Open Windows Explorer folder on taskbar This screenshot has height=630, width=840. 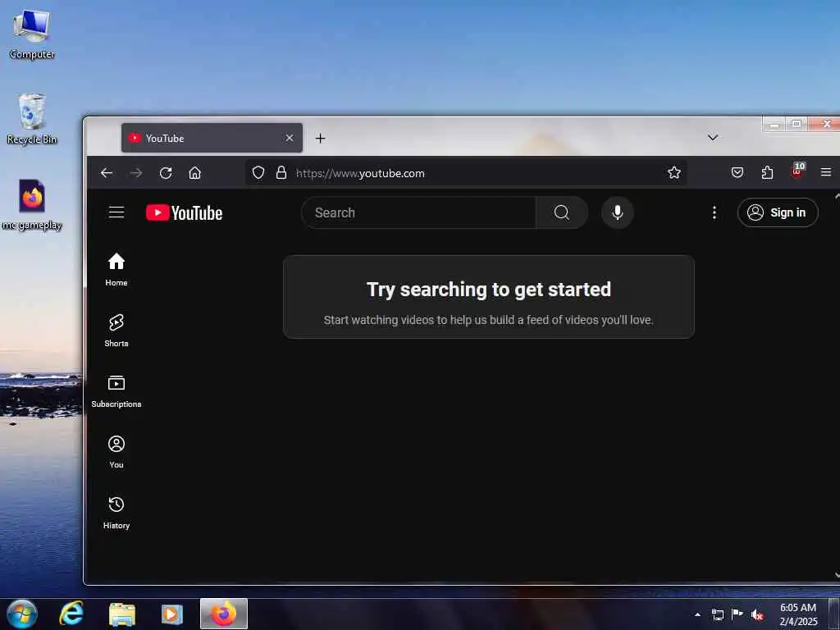(x=122, y=614)
